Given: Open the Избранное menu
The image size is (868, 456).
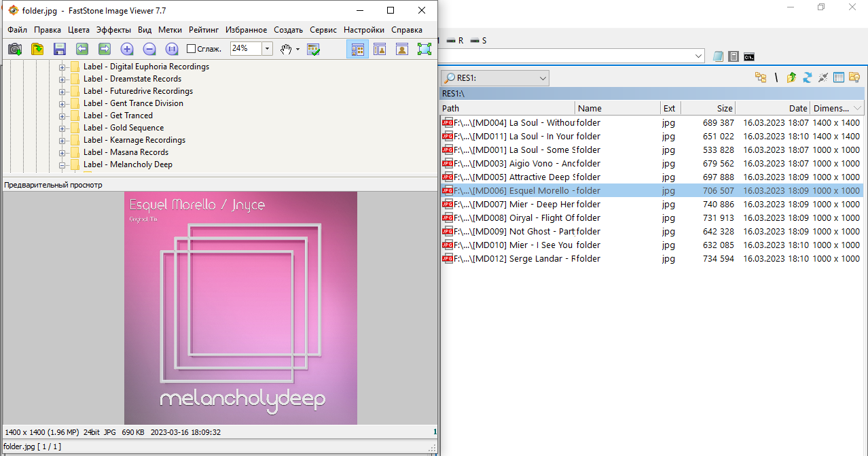Looking at the screenshot, I should (247, 30).
